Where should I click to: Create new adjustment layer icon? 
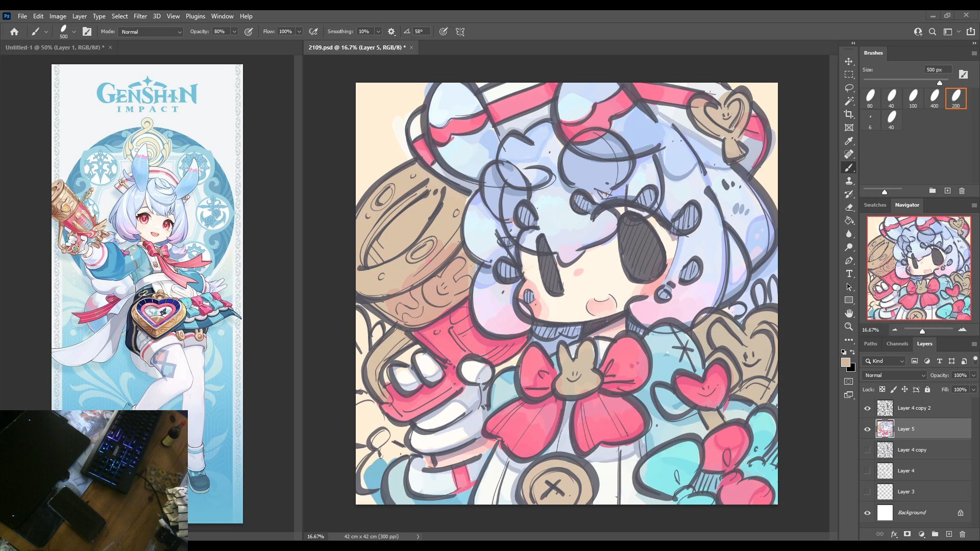pos(921,534)
